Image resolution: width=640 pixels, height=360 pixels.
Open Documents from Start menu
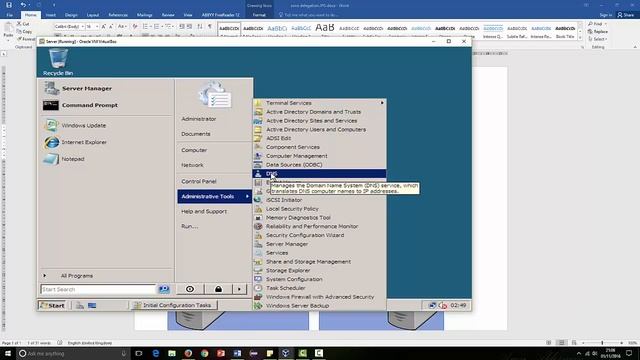tap(196, 134)
